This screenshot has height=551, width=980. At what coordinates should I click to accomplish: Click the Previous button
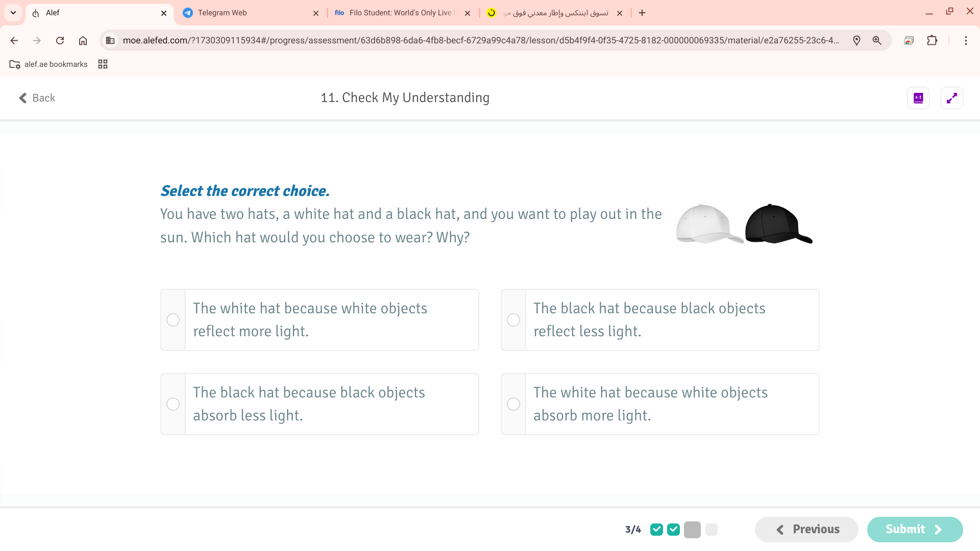pos(806,530)
